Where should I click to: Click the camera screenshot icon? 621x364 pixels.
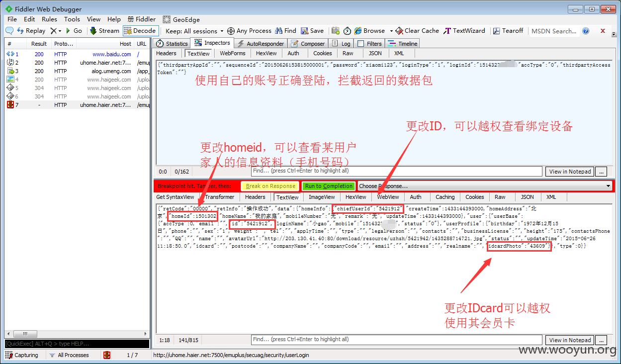pos(336,31)
